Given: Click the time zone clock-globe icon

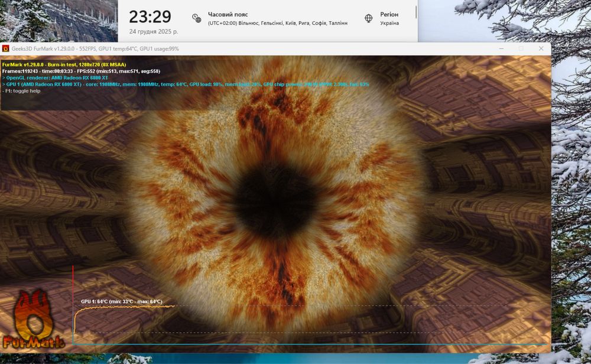Looking at the screenshot, I should [196, 18].
